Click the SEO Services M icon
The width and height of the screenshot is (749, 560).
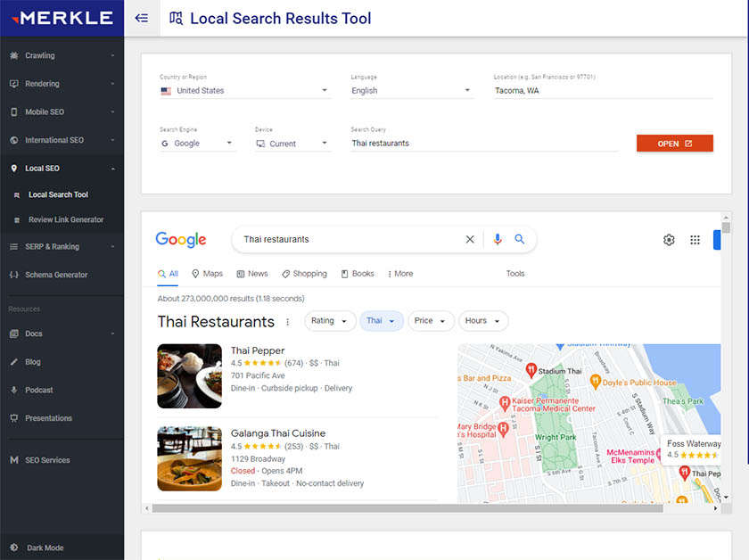point(14,460)
